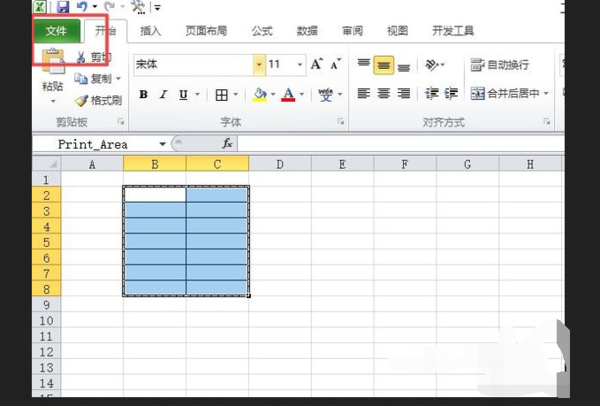Open the font size 11 dropdown
This screenshot has height=406, width=600.
coord(300,64)
